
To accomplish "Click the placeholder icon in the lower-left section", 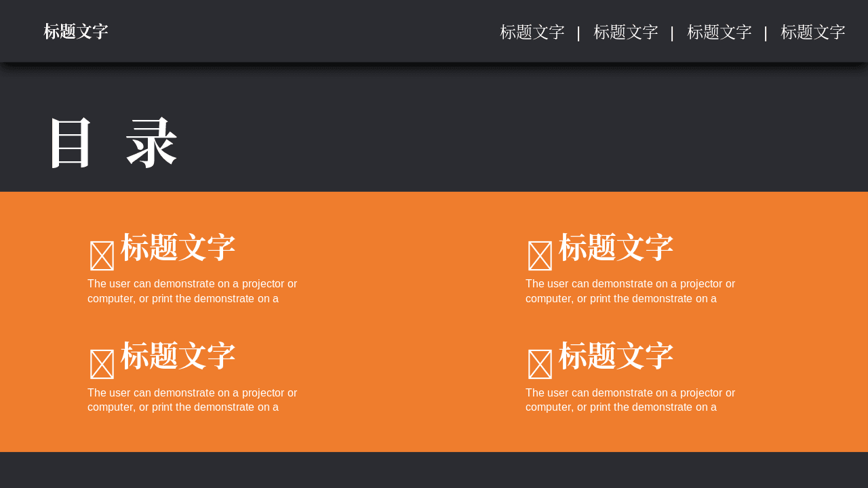I will (x=102, y=364).
